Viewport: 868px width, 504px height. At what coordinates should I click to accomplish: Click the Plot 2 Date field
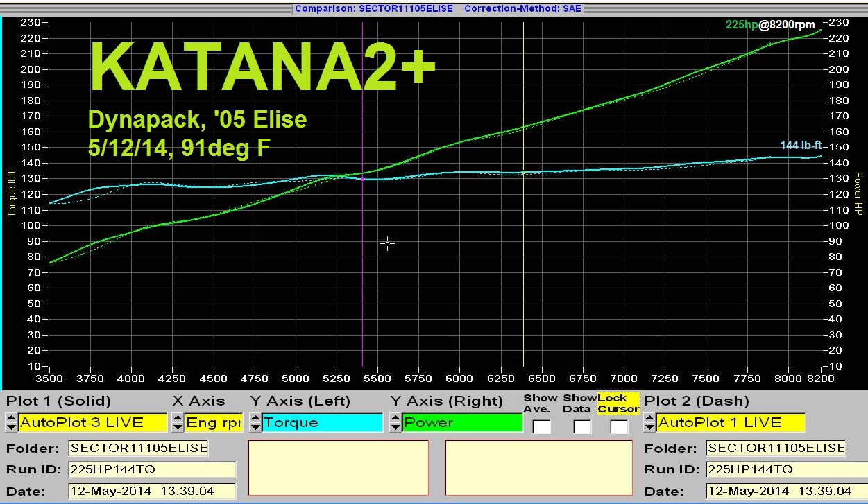click(x=787, y=491)
